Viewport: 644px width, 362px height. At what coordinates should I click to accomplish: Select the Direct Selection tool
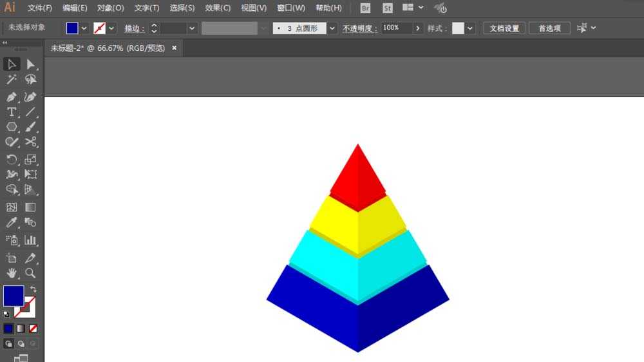pos(30,64)
